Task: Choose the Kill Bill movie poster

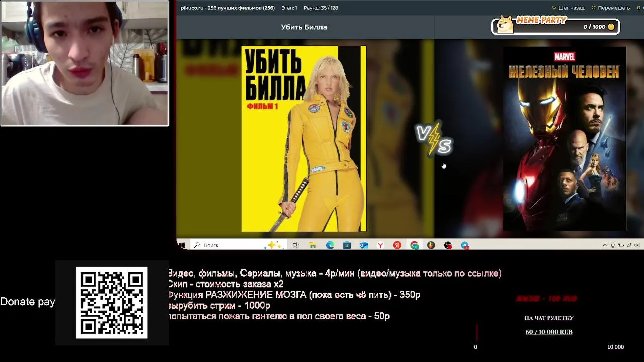Action: (304, 139)
